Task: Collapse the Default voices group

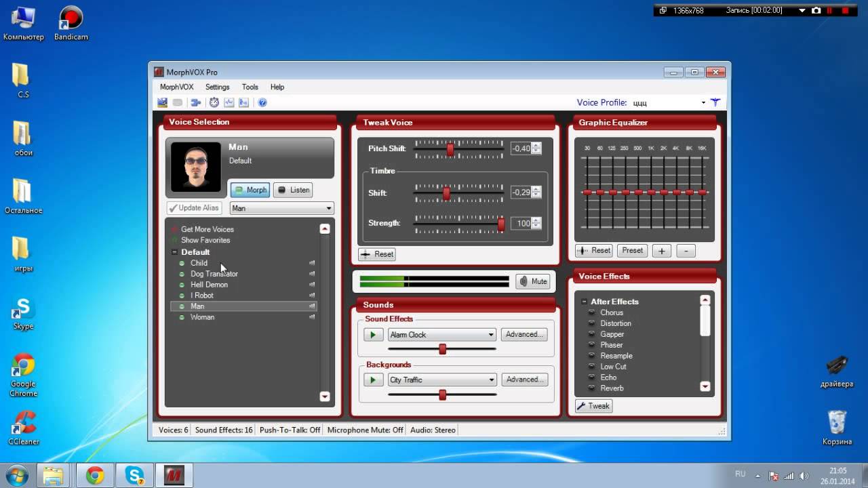Action: point(174,252)
